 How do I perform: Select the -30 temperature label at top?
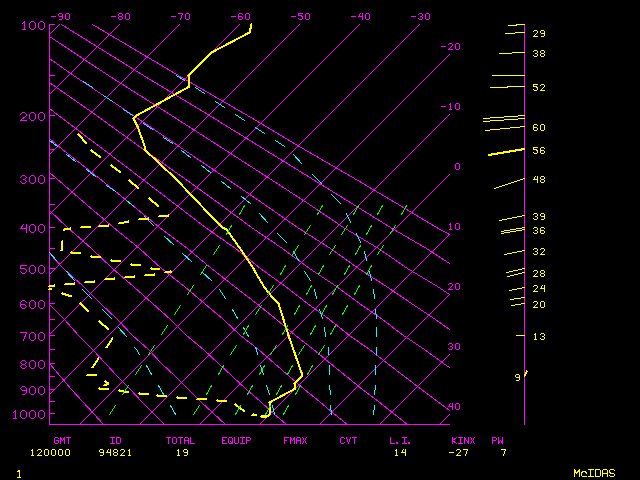pyautogui.click(x=421, y=17)
